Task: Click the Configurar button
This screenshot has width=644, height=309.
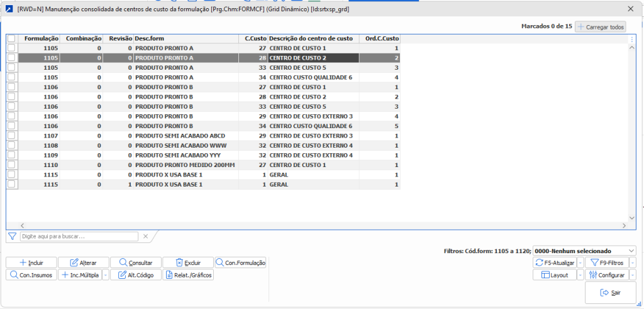Action: [608, 275]
